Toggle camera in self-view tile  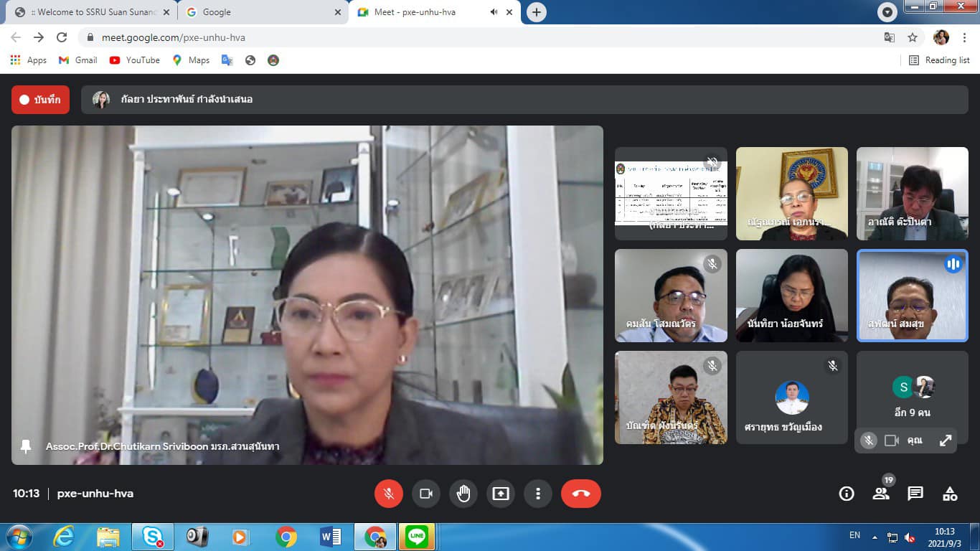point(892,441)
